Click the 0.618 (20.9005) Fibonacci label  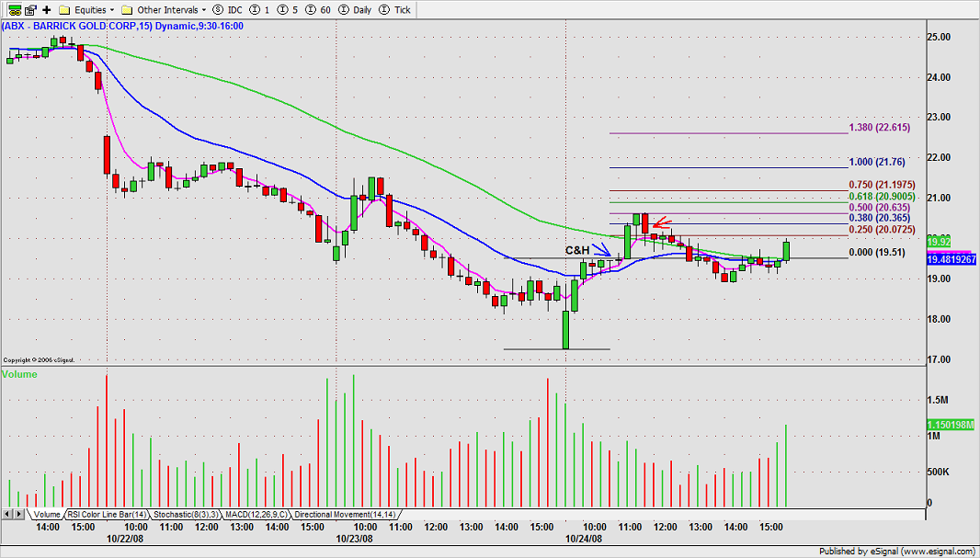coord(882,196)
